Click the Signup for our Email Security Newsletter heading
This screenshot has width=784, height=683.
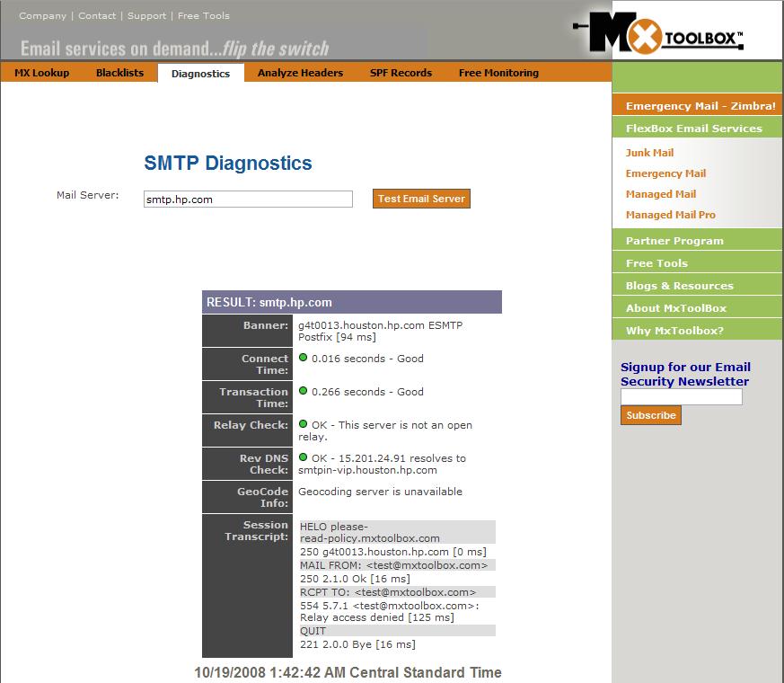tap(685, 374)
